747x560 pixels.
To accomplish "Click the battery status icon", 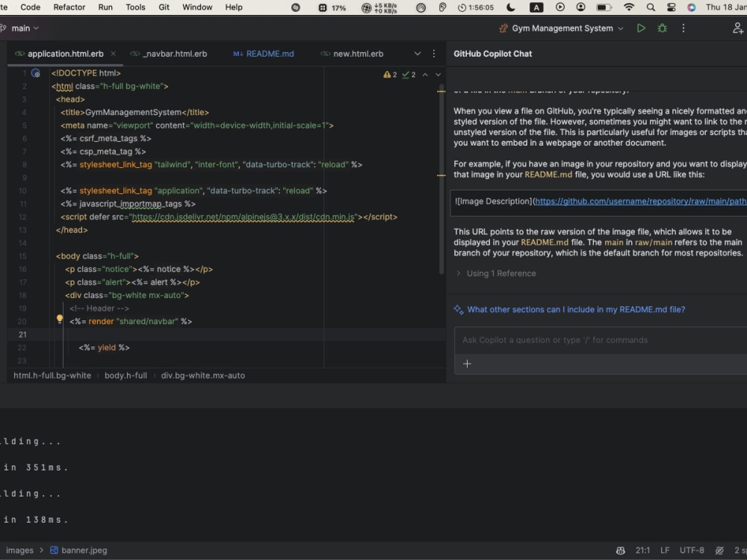I will click(x=604, y=7).
